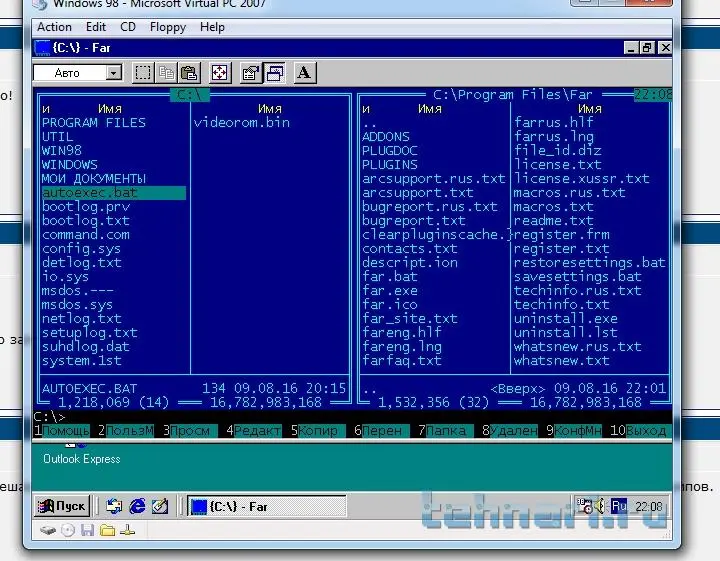The height and width of the screenshot is (561, 720).
Task: Open the CD menu
Action: click(x=128, y=27)
